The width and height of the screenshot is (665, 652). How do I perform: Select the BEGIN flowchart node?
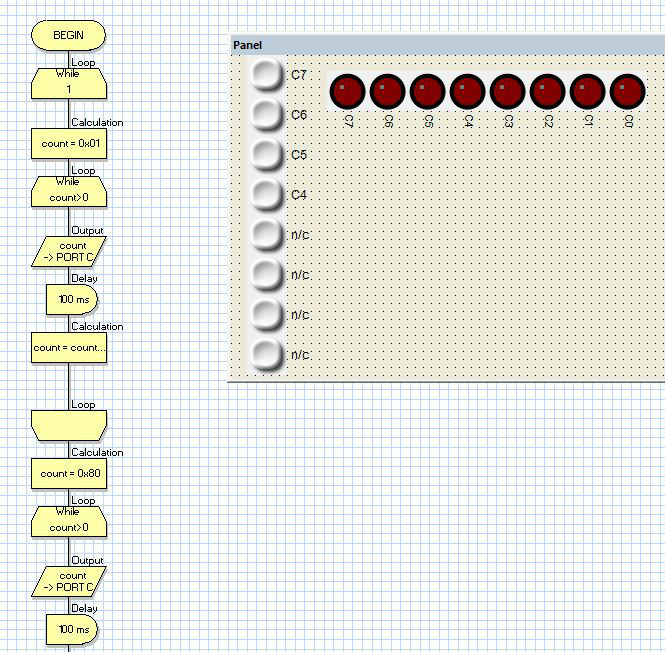[x=68, y=35]
